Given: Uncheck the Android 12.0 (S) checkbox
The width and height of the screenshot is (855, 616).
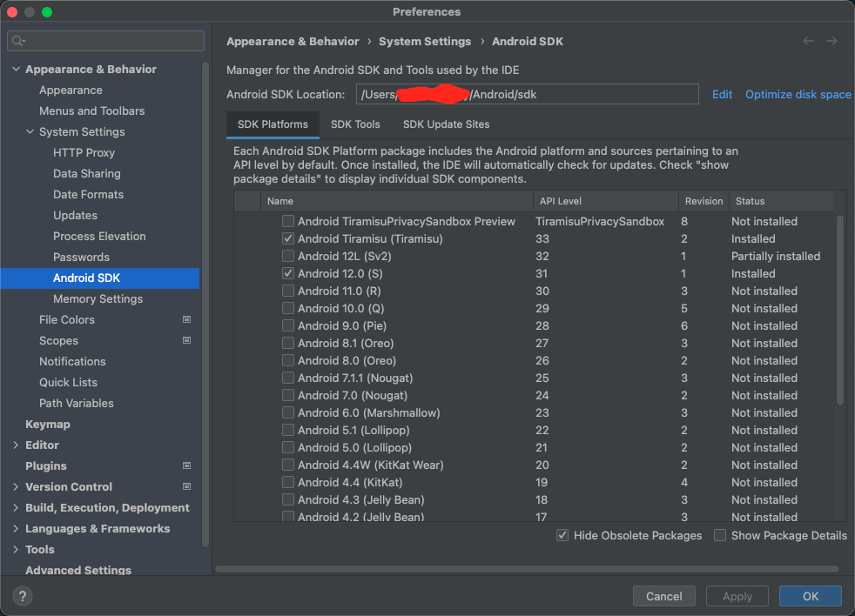Looking at the screenshot, I should pos(288,273).
